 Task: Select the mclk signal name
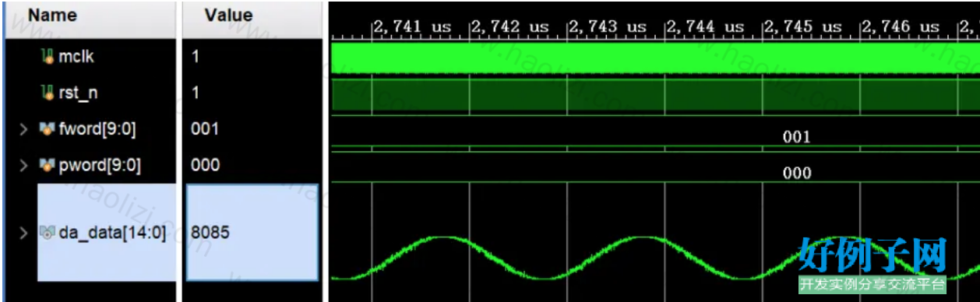(x=76, y=57)
